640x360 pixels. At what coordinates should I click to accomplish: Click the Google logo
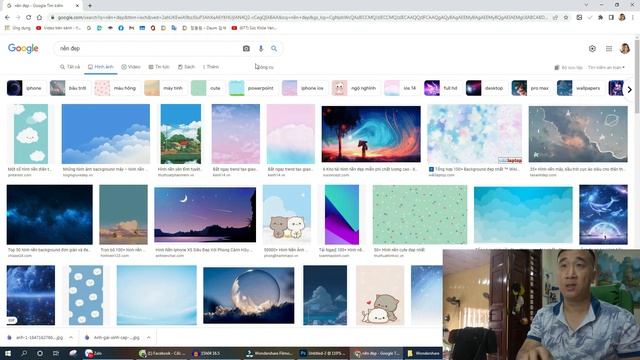(23, 49)
